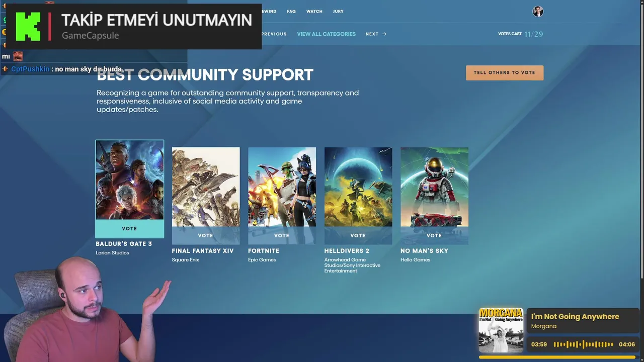Click the No Man's Sky title text
Screen dimensions: 644x362
pos(424,251)
